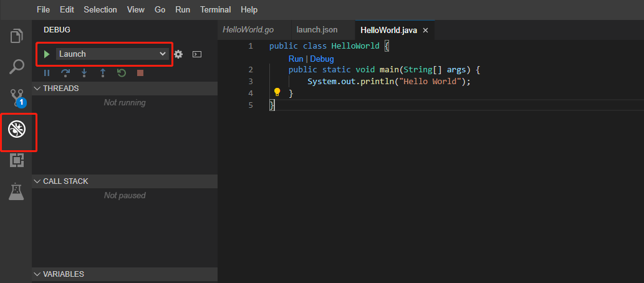Close the HelloWorld.java tab
Viewport: 644px width, 283px height.
click(426, 30)
